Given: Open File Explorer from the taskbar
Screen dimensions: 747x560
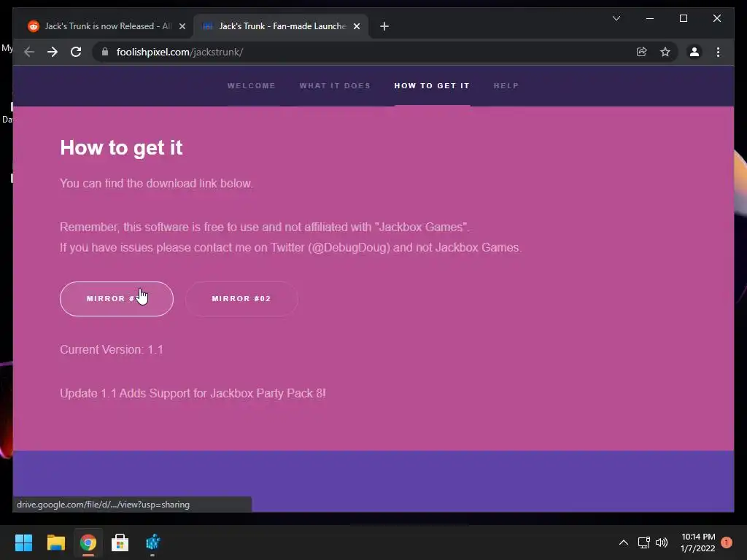Looking at the screenshot, I should coord(55,542).
